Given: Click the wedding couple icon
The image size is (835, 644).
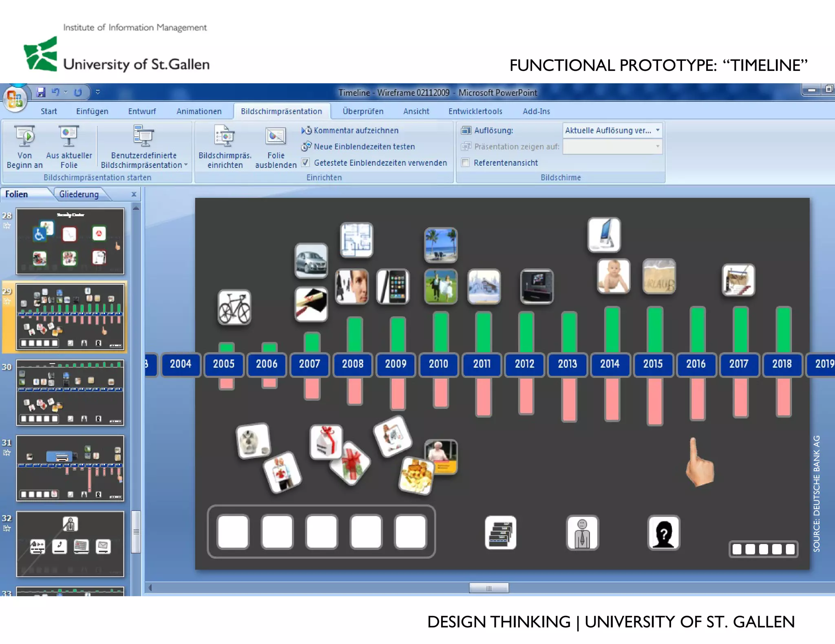Looking at the screenshot, I should [441, 287].
